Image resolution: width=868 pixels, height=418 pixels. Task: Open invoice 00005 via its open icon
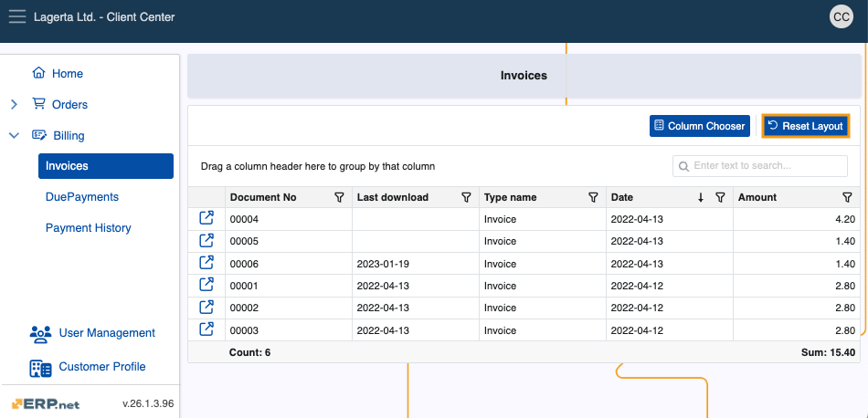click(206, 241)
